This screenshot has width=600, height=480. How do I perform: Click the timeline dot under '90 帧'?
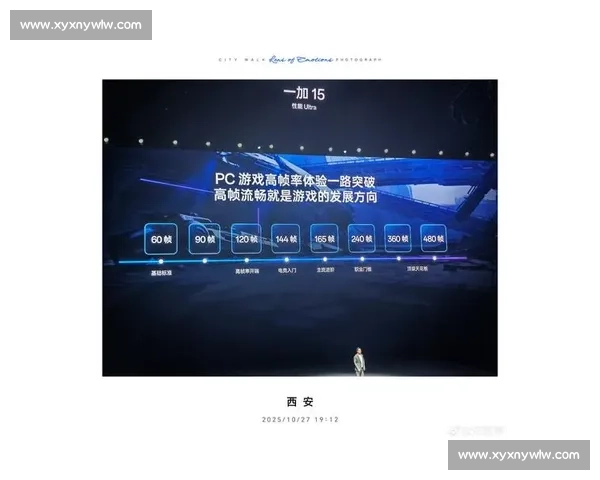[x=205, y=261]
